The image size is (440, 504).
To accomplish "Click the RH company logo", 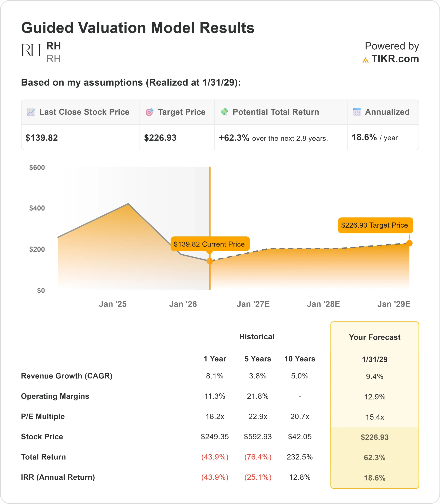I will click(x=31, y=50).
